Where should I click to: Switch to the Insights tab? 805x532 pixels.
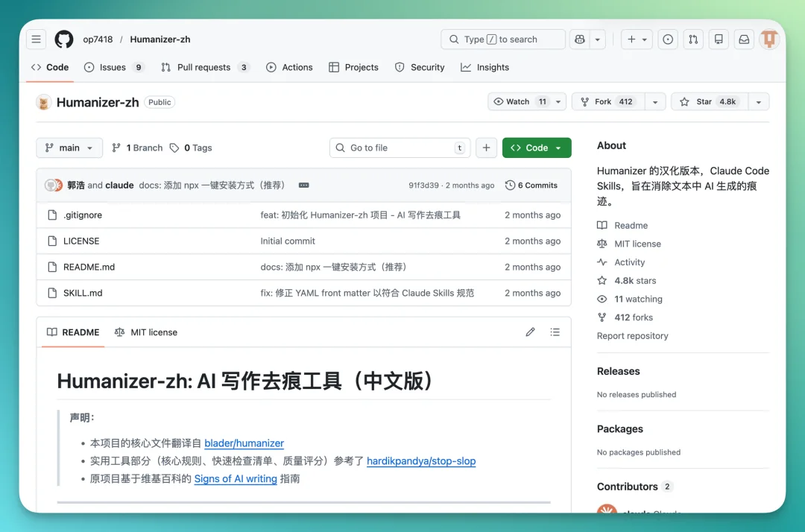coord(484,67)
